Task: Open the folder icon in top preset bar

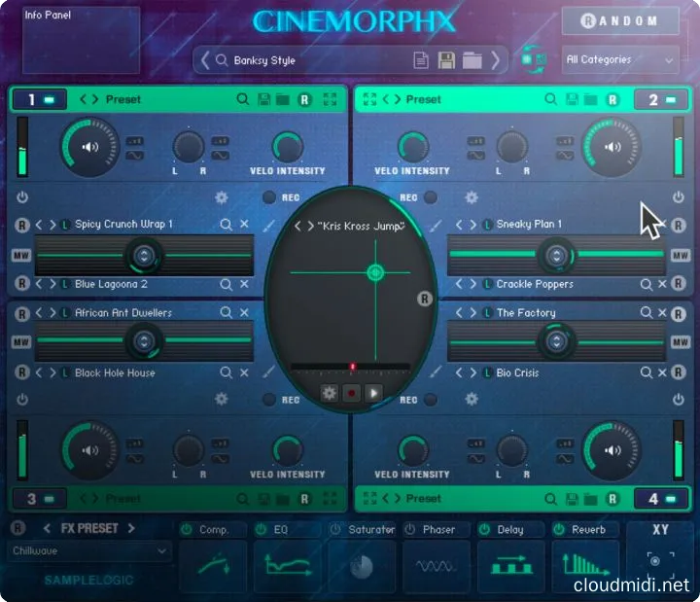Action: [x=472, y=60]
